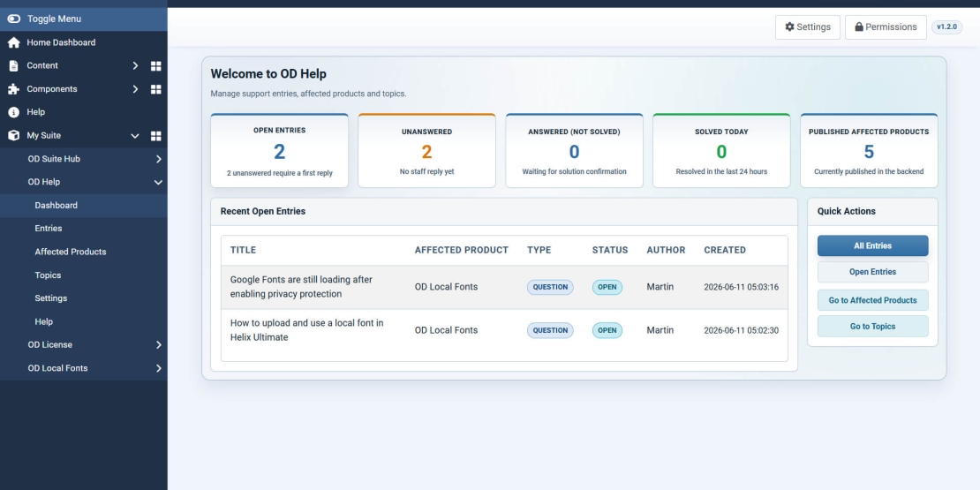Click the Published Affected Products card
The image size is (980, 490).
pos(870,151)
